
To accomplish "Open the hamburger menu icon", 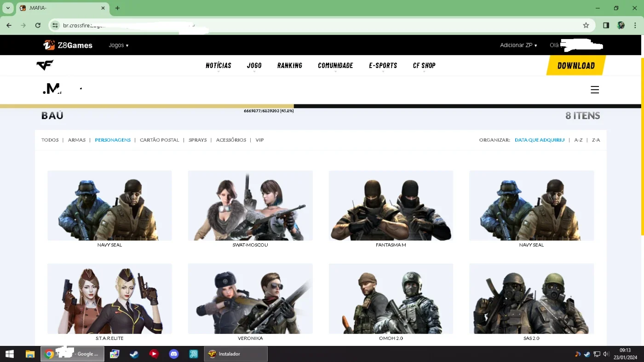I will 595,90.
